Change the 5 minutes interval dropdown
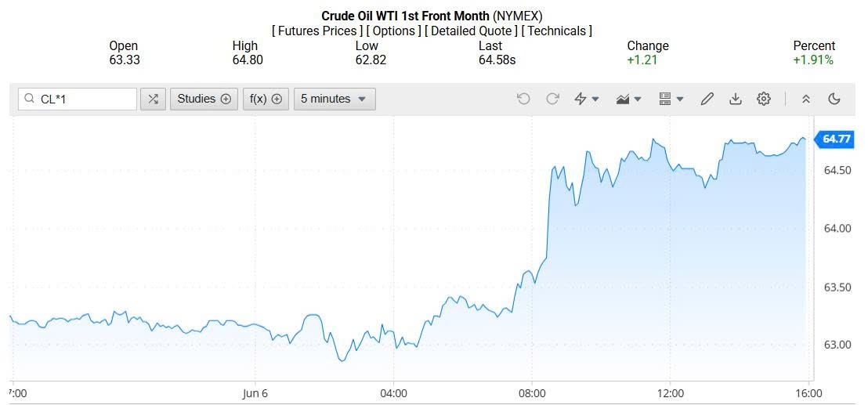This screenshot has width=868, height=405. 334,99
